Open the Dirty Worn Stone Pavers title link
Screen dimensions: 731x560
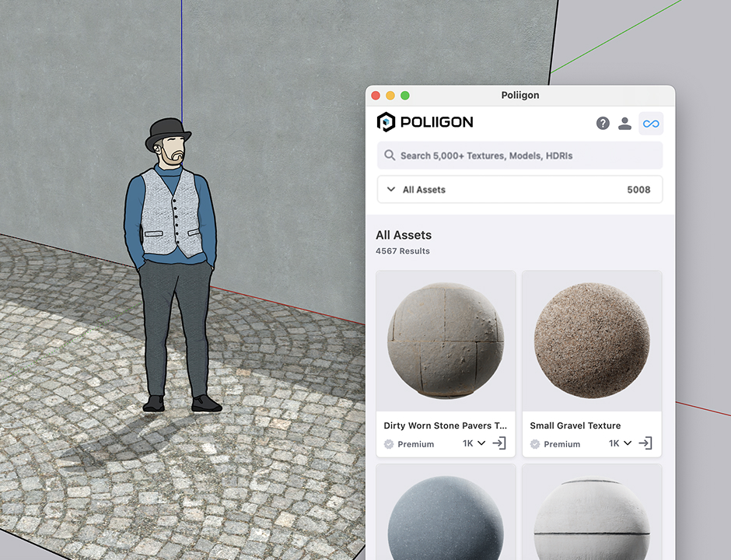pos(445,425)
